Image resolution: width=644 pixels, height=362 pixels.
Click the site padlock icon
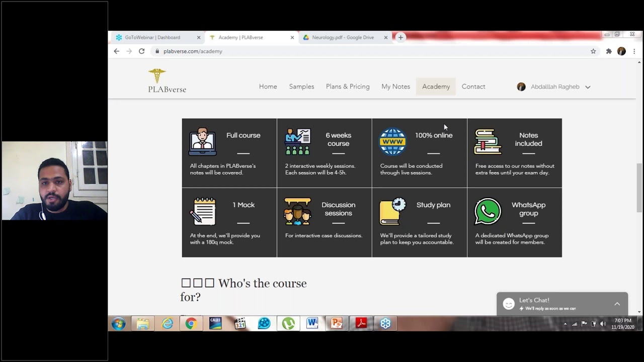tap(157, 51)
